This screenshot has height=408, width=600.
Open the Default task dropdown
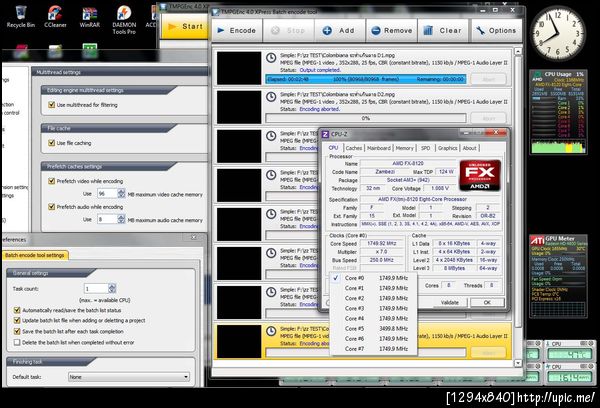pyautogui.click(x=129, y=377)
